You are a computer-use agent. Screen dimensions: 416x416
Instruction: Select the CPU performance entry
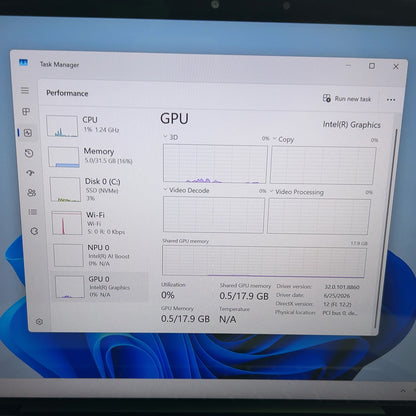[x=96, y=126]
